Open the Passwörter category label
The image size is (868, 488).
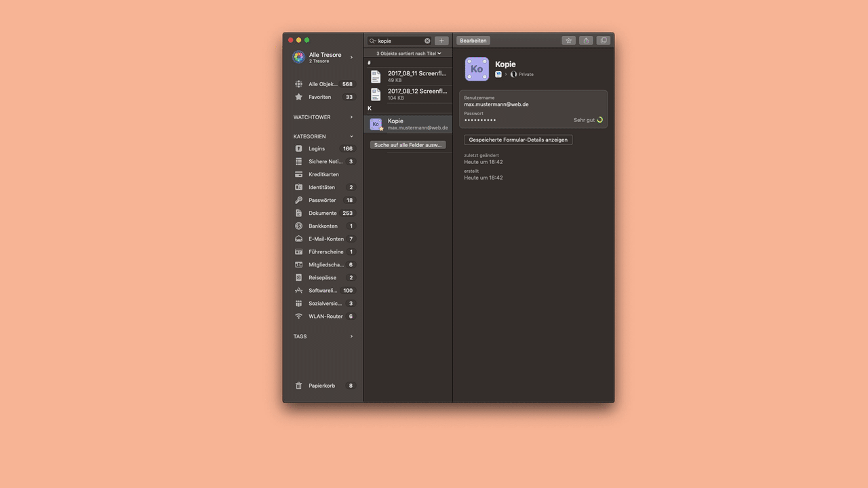(x=322, y=200)
